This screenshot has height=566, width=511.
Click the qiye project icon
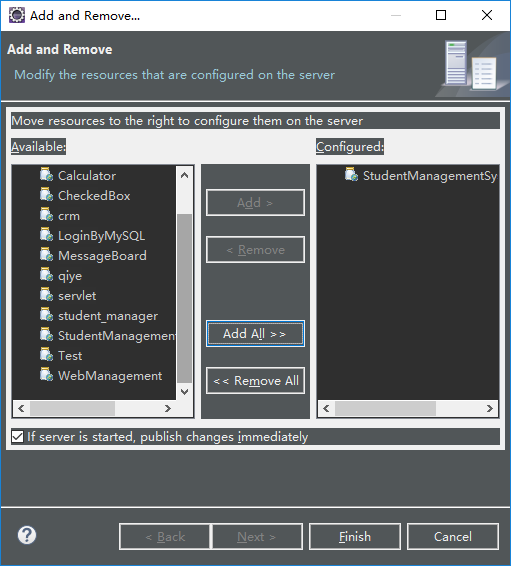(47, 275)
